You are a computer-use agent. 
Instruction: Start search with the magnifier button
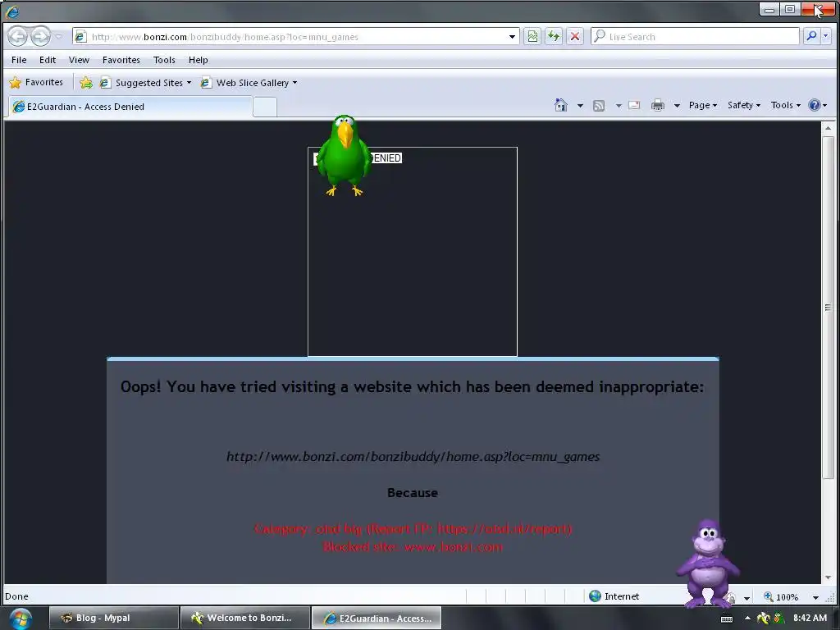click(x=811, y=36)
